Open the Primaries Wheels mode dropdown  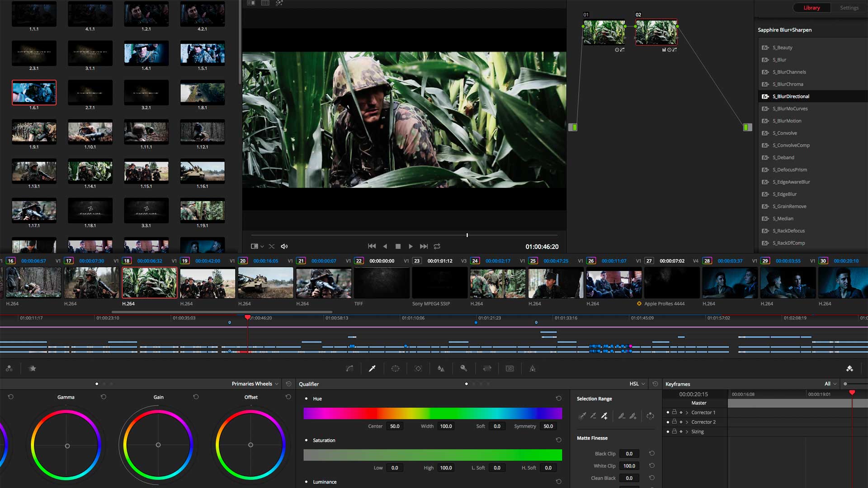(255, 384)
